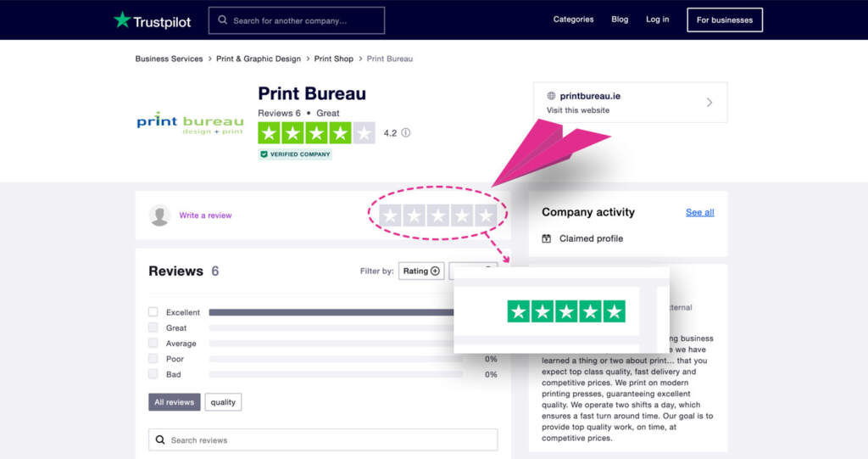Viewport: 868px width, 459px height.
Task: Open Categories in the top navigation
Action: point(574,20)
